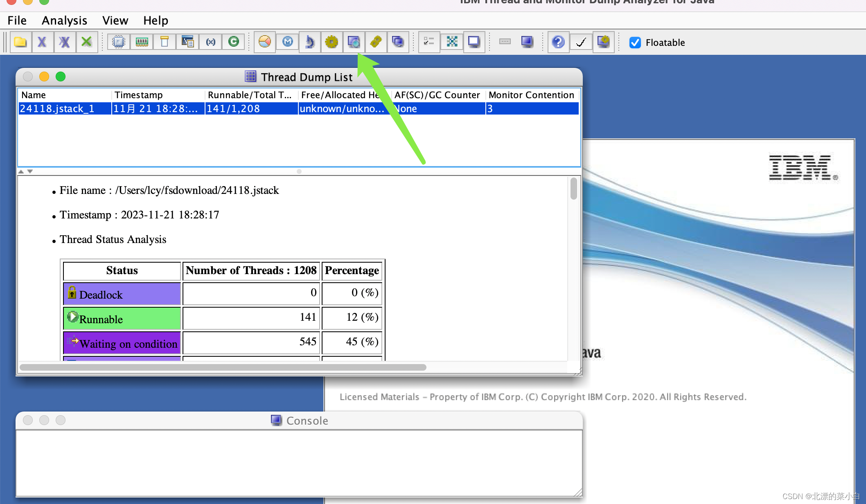Click the microscope toolbar icon
Screen dimensions: 866x504
click(309, 42)
